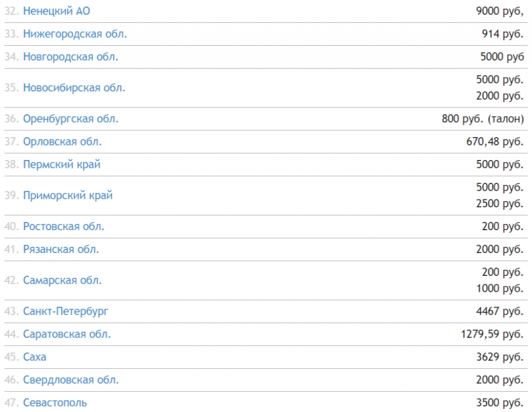This screenshot has width=532, height=412.
Task: Select the Новосибирская обл. link
Action: 74,88
